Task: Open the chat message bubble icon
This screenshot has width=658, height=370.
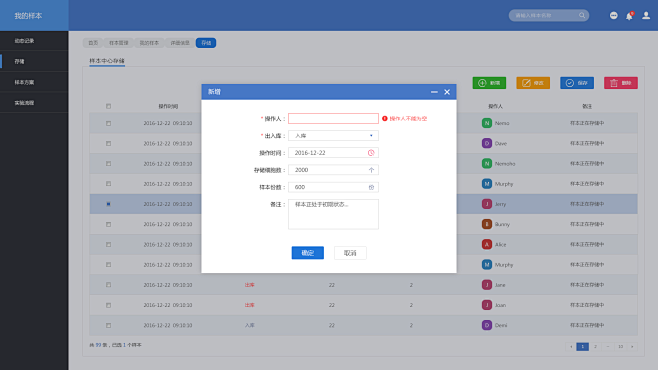Action: [614, 16]
